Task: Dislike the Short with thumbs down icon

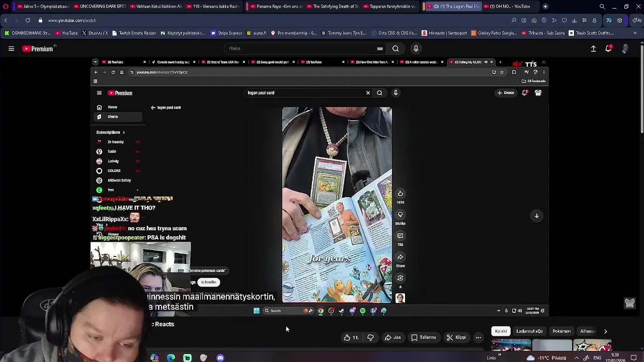Action: (x=400, y=215)
